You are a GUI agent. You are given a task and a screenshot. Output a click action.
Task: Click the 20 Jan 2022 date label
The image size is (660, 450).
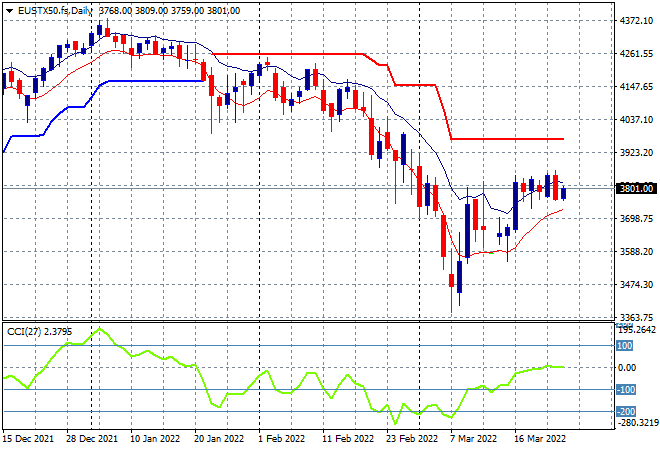pos(219,439)
